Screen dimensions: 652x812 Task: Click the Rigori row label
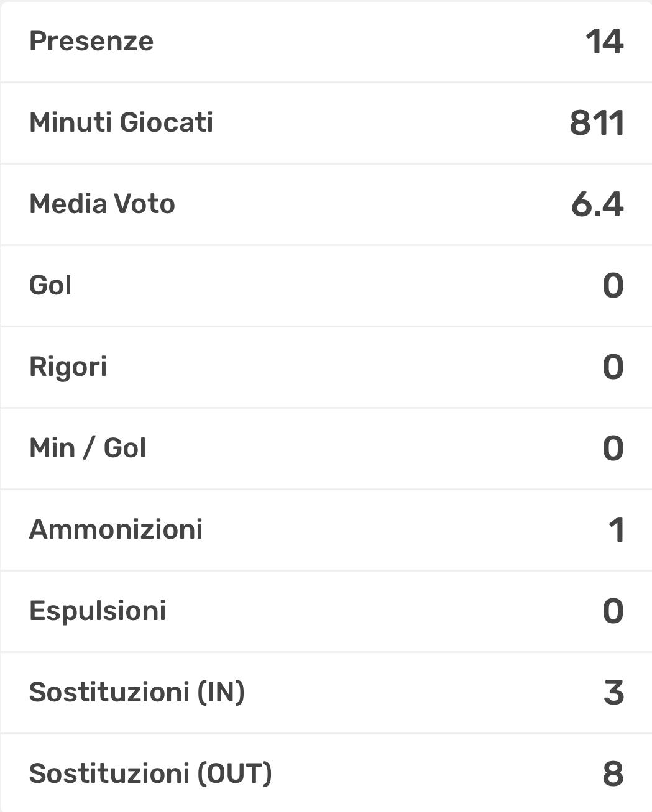point(68,367)
